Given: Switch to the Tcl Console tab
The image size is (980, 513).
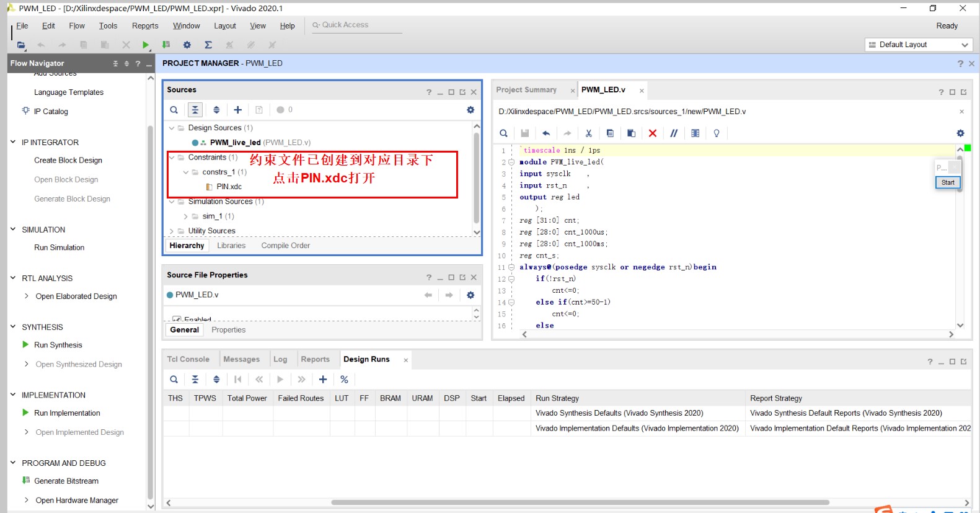Looking at the screenshot, I should click(x=188, y=359).
